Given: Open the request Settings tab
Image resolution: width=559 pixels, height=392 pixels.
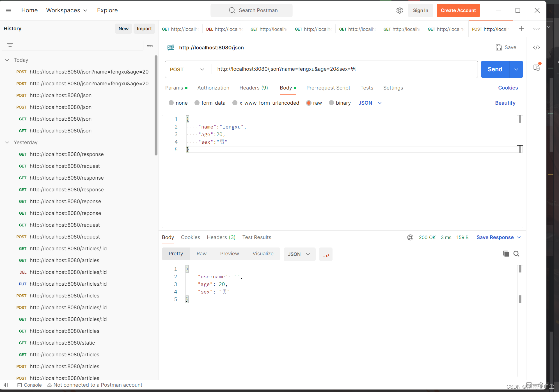Looking at the screenshot, I should 393,88.
